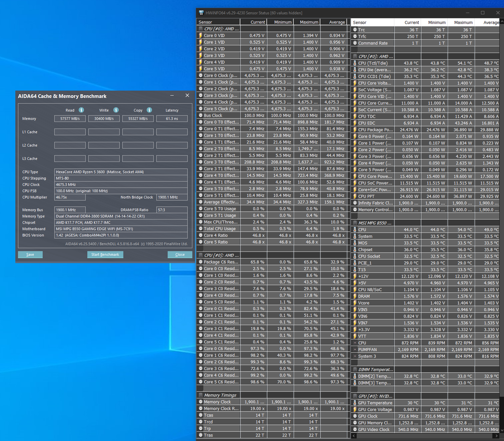Click the Close button in AIDA64 window
Image resolution: width=504 pixels, height=441 pixels.
pyautogui.click(x=180, y=254)
